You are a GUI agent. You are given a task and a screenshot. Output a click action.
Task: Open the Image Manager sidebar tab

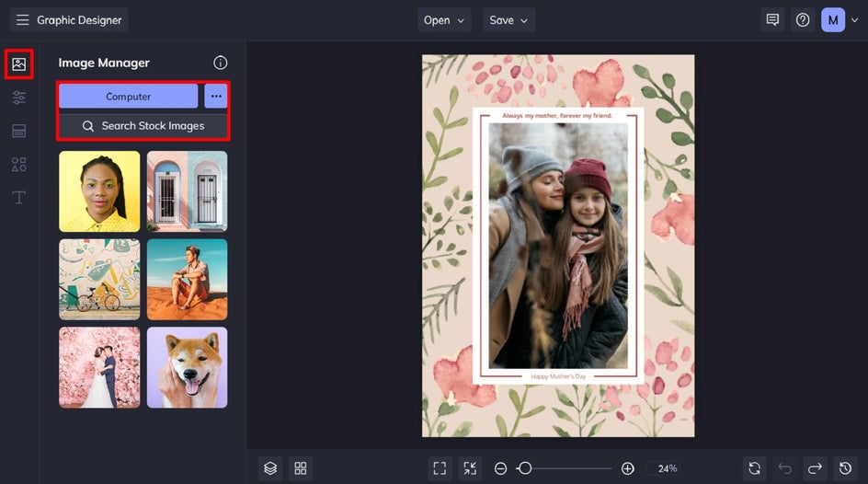coord(18,64)
